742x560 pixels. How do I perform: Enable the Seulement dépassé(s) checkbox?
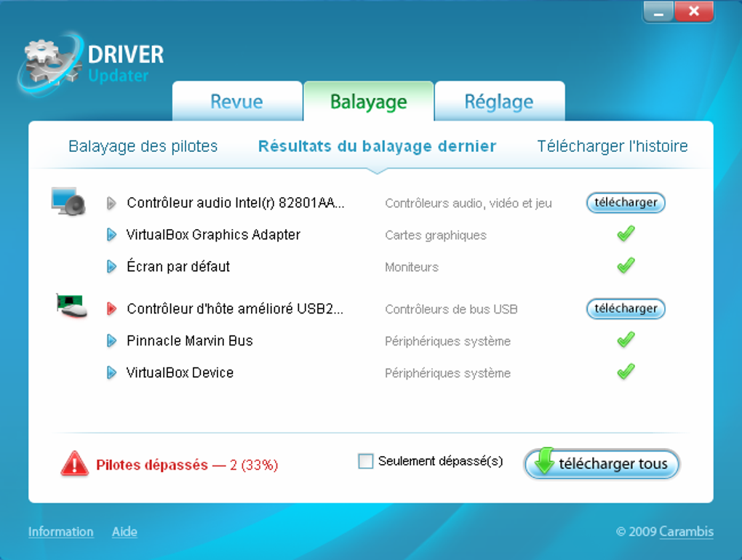(x=365, y=461)
